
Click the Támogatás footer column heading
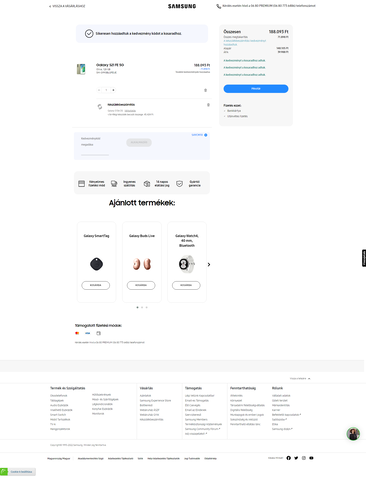pos(193,388)
